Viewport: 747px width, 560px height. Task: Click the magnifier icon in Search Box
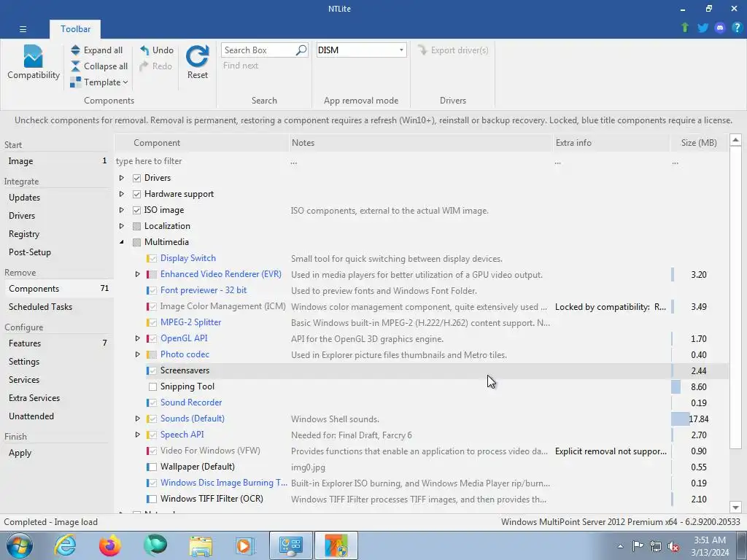pos(301,50)
